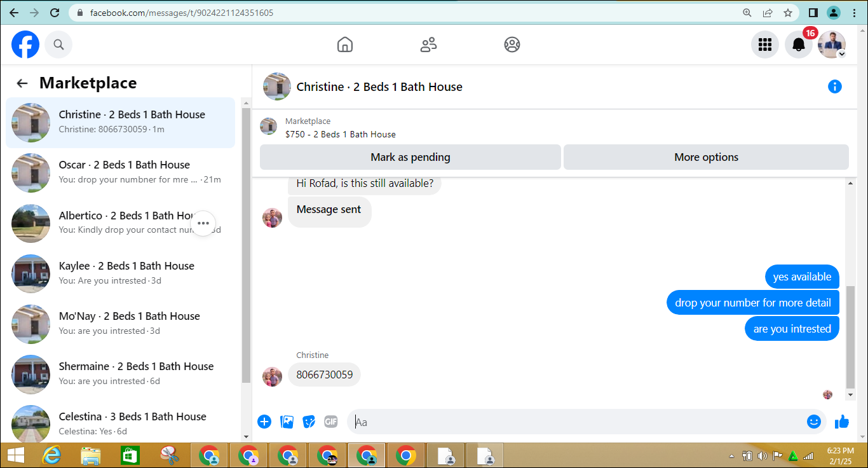Open notifications bell with 16 badge

click(799, 45)
